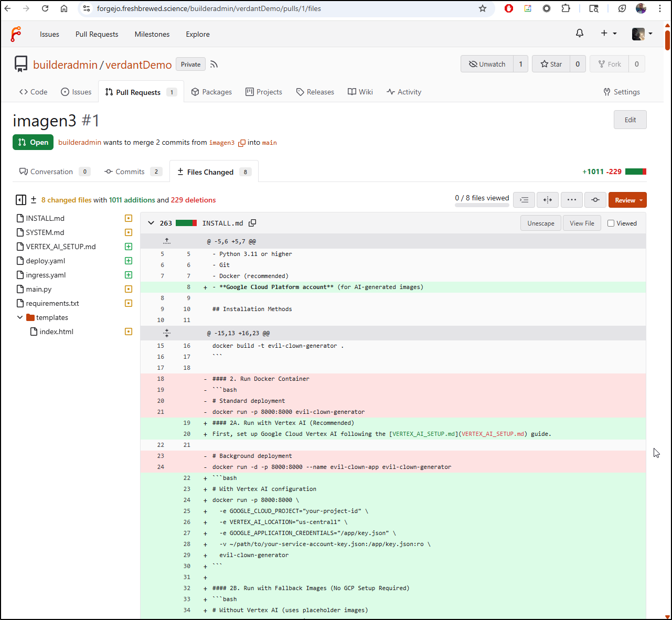This screenshot has width=672, height=620.
Task: Open the Review dropdown button
Action: 627,200
